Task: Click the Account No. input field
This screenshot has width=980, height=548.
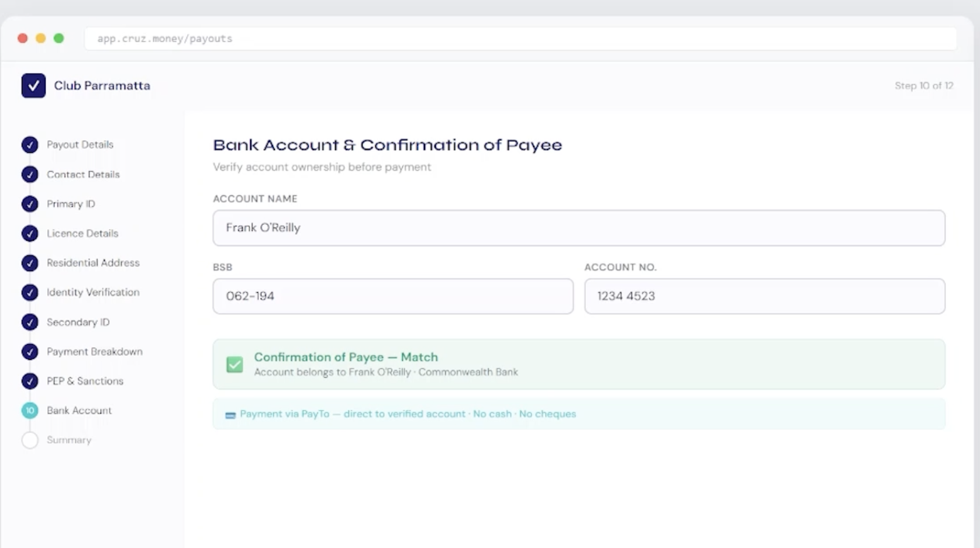Action: pos(765,296)
